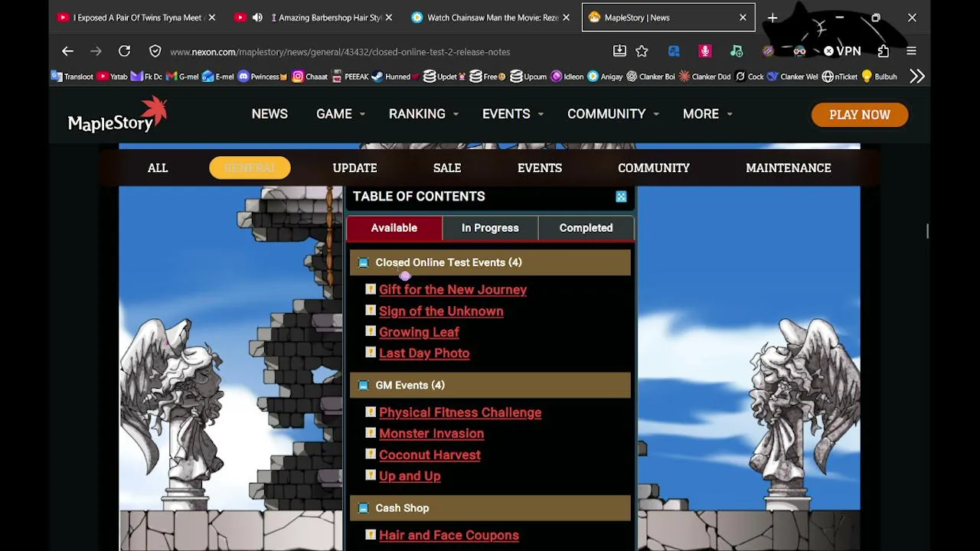Open the browser hamburger menu

click(911, 51)
